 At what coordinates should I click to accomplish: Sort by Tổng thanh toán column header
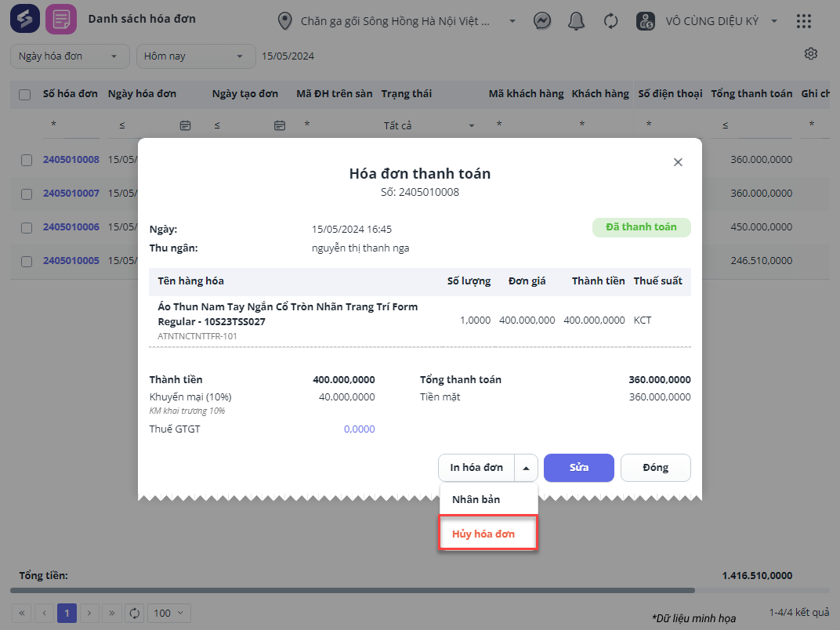tap(751, 94)
